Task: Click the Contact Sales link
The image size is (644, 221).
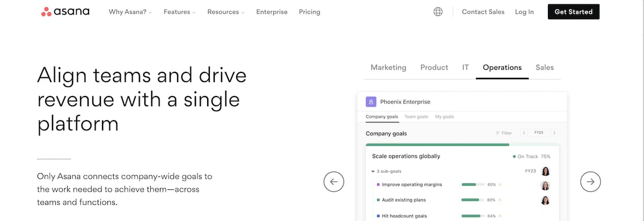Action: [483, 12]
